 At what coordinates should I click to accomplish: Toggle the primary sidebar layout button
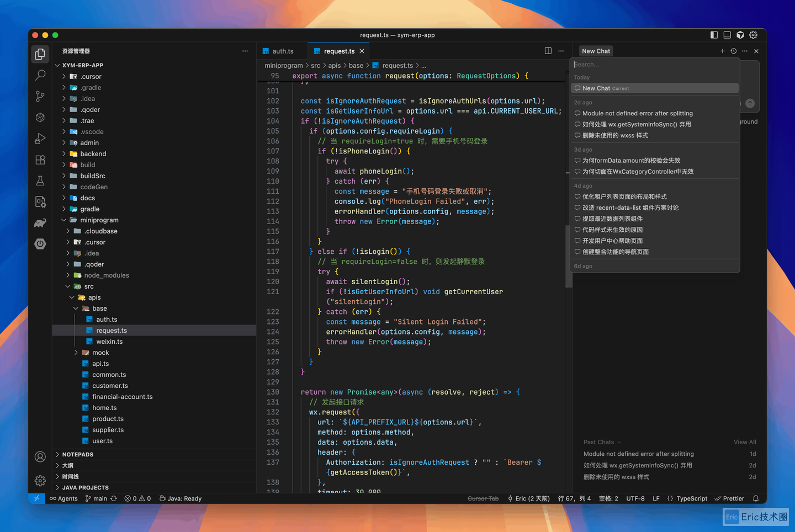pyautogui.click(x=714, y=35)
